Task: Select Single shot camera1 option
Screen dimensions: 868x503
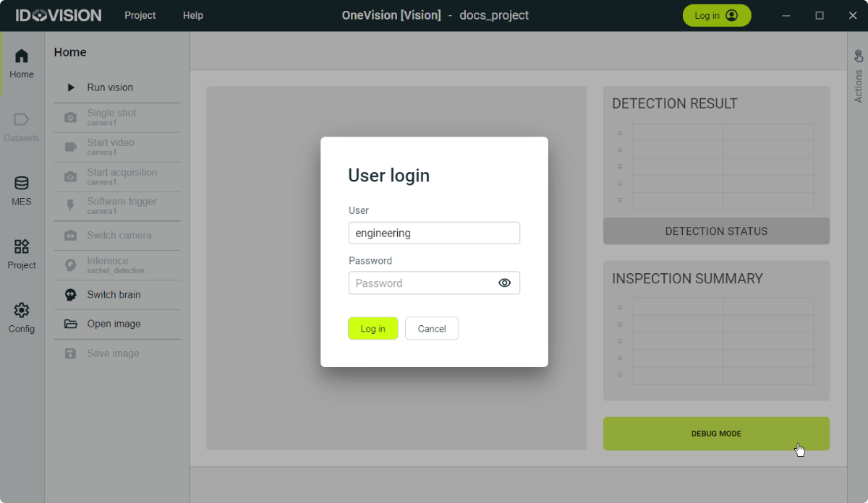Action: [x=111, y=117]
